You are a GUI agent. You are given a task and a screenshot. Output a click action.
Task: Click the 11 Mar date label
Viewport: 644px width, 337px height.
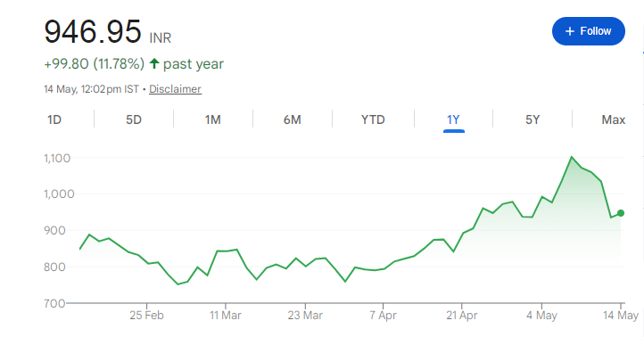click(226, 316)
